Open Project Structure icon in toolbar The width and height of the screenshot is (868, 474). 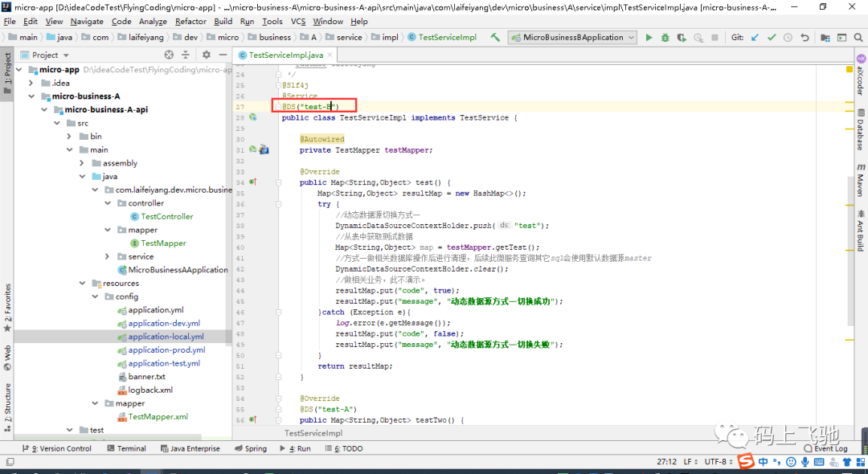[825, 38]
